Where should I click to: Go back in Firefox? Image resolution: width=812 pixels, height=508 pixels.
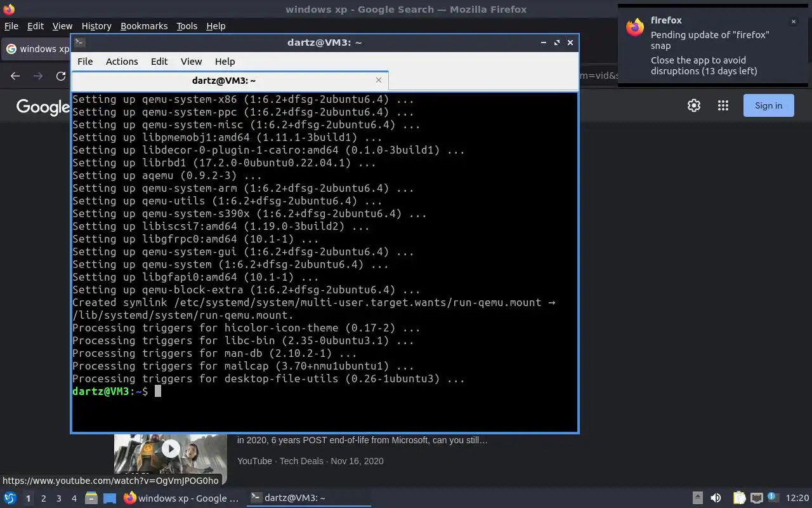pyautogui.click(x=15, y=76)
